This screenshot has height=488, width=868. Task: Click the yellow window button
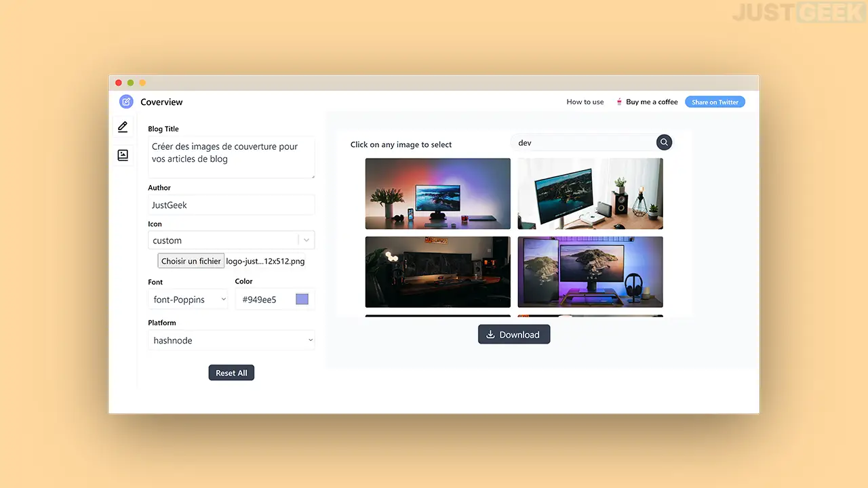[x=142, y=83]
